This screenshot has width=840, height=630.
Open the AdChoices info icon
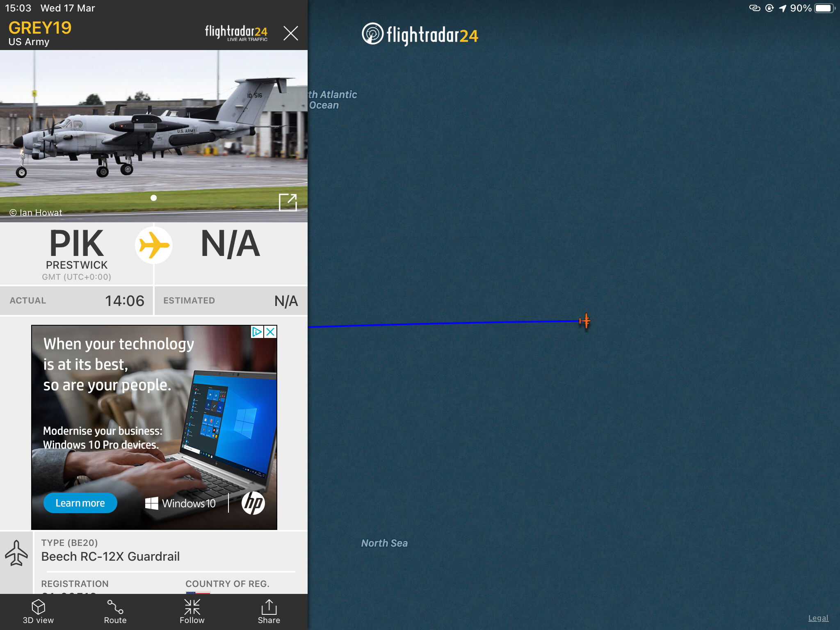pos(257,332)
